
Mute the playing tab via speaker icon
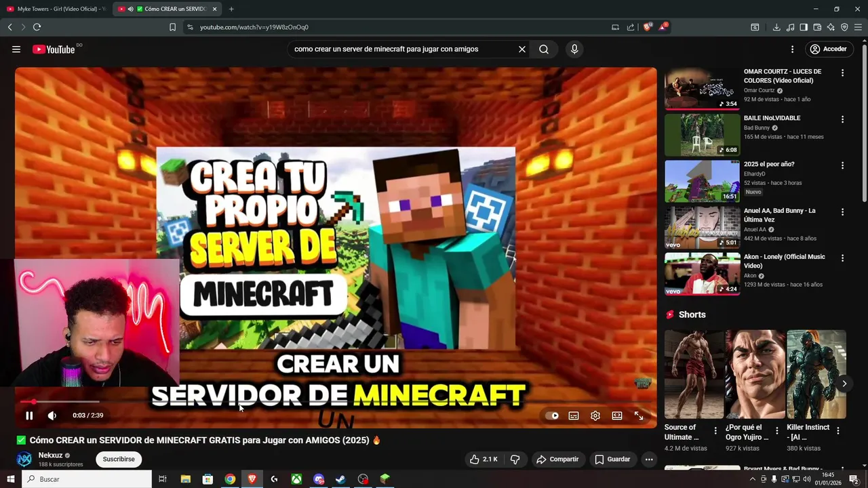coord(130,9)
